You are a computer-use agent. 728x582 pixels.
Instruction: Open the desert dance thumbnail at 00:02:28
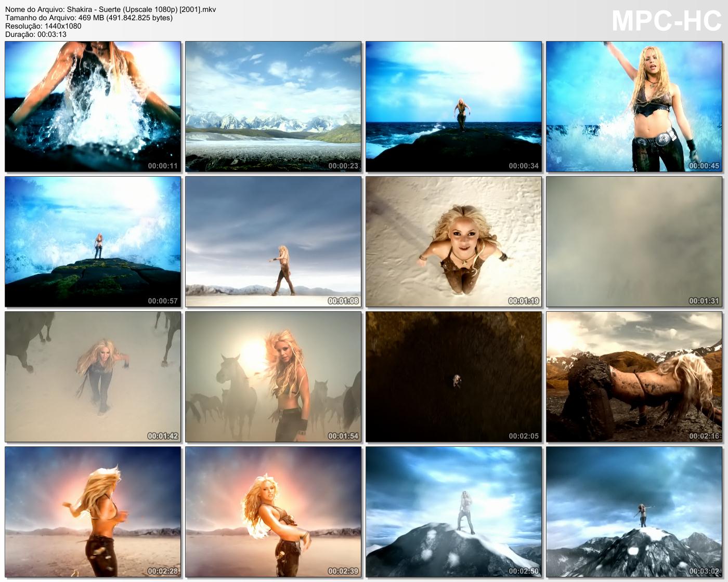(93, 512)
